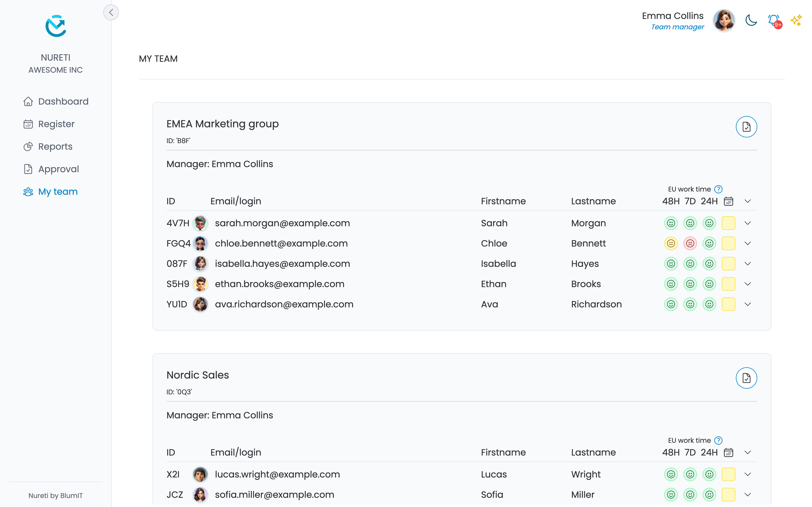Image resolution: width=812 pixels, height=507 pixels.
Task: Open approval document icon for Nordic Sales
Action: tap(746, 378)
